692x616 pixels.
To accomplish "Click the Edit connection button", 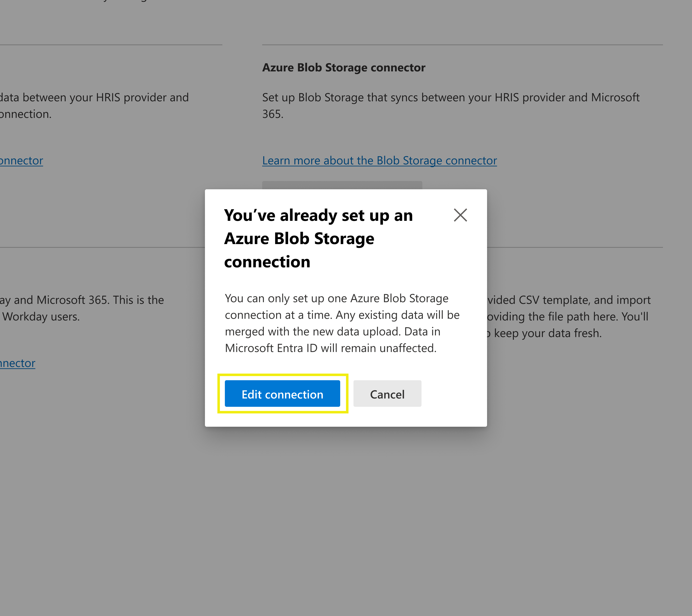I will pyautogui.click(x=282, y=394).
